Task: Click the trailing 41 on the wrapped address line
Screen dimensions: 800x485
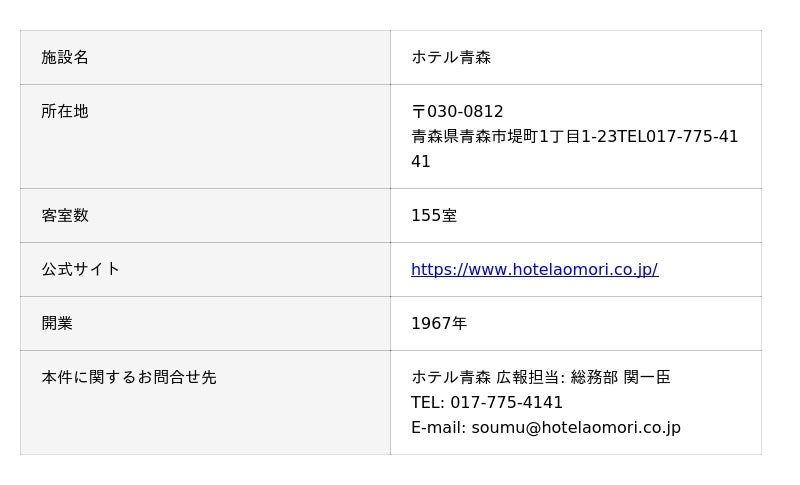Action: (421, 161)
